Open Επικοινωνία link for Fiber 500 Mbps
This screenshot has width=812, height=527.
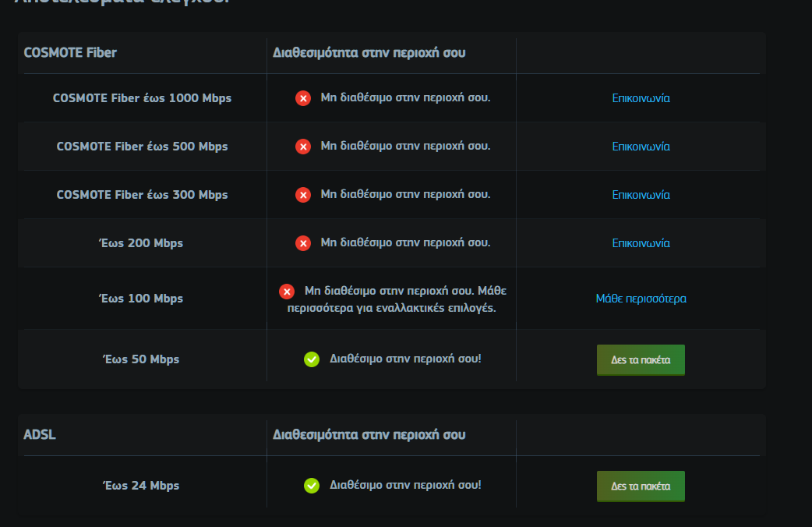point(641,147)
